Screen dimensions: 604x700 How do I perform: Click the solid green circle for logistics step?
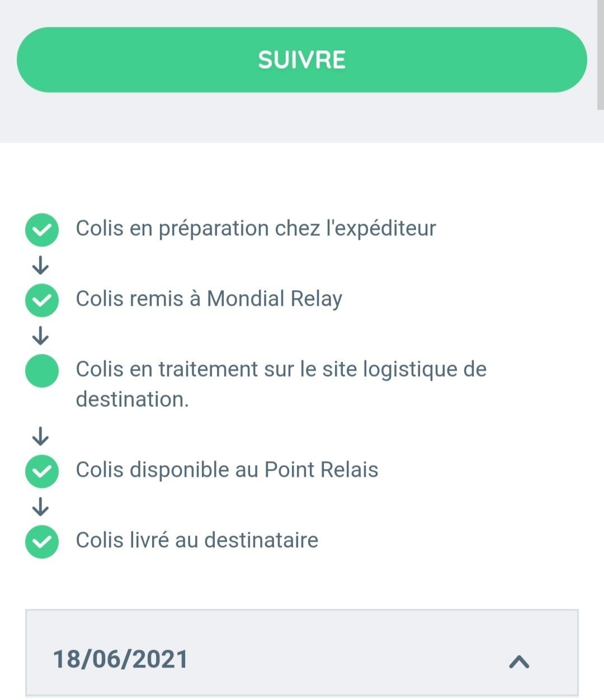[x=42, y=371]
